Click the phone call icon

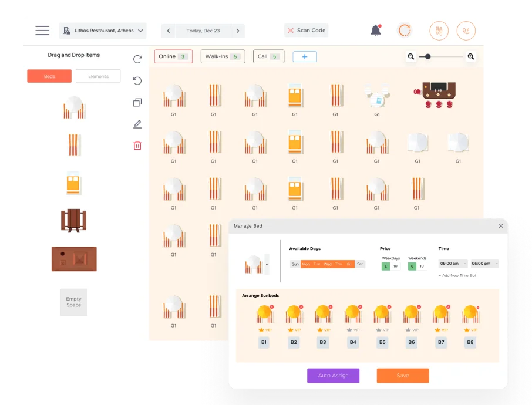coord(466,31)
